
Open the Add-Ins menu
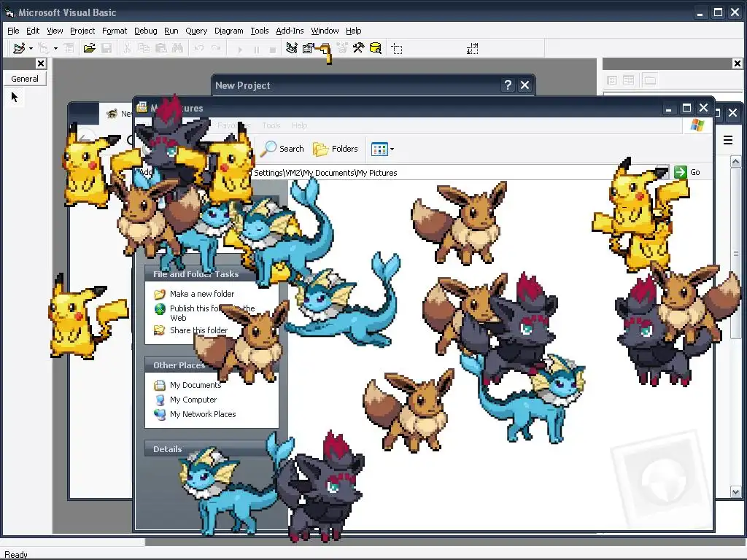click(x=290, y=31)
